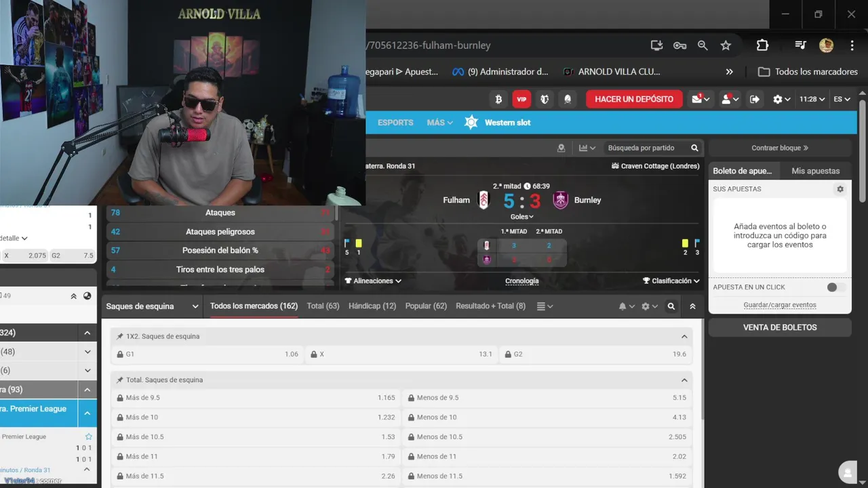Open ARNOLD VILLA CLU... bookmark
The image size is (868, 488).
pos(611,72)
